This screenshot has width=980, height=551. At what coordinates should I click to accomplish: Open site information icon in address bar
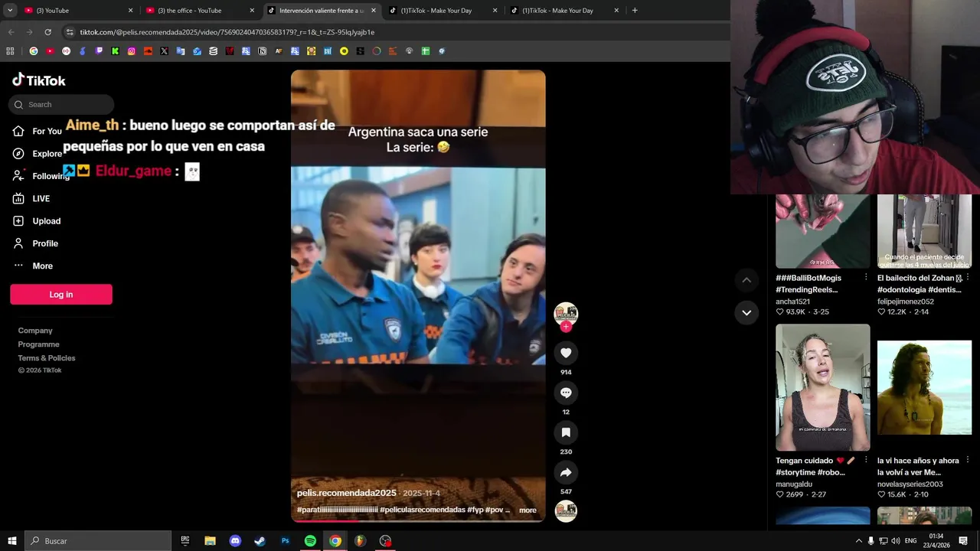point(70,32)
